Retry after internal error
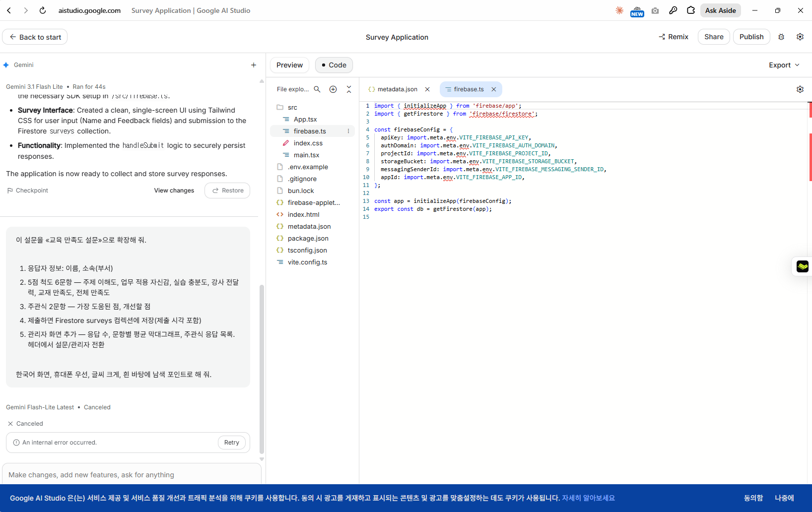This screenshot has width=812, height=512. 231,443
